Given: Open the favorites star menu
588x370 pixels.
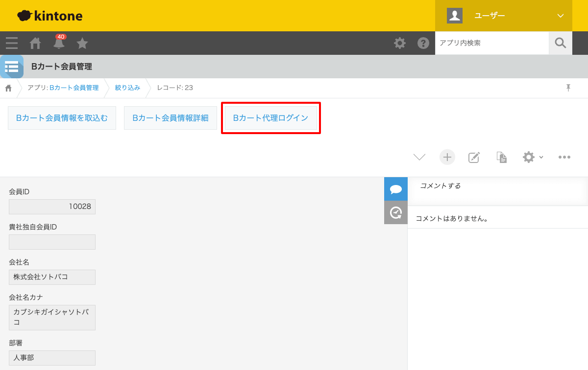Looking at the screenshot, I should [82, 43].
